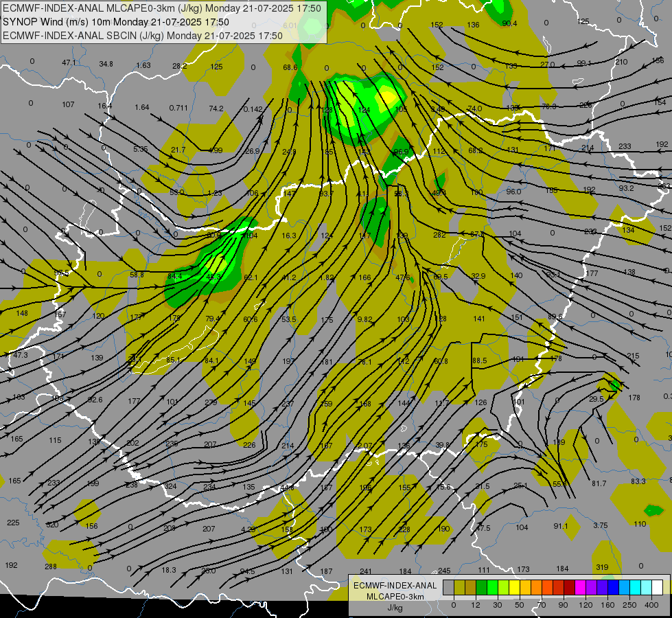Click the map value 0.711
The height and width of the screenshot is (618, 672).
click(x=178, y=108)
